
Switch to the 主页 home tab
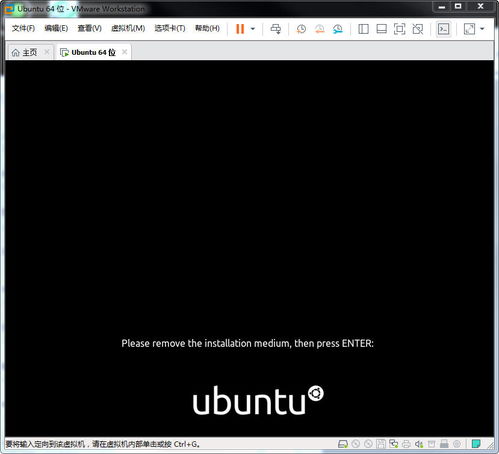click(25, 52)
